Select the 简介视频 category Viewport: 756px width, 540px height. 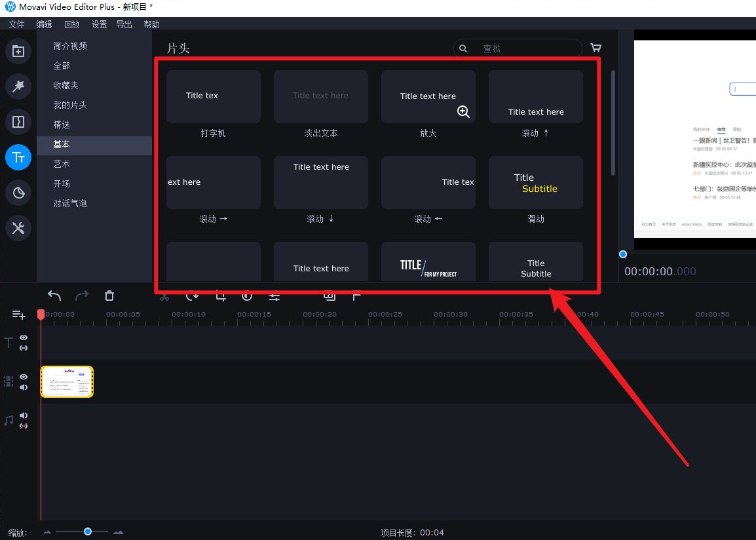point(94,46)
